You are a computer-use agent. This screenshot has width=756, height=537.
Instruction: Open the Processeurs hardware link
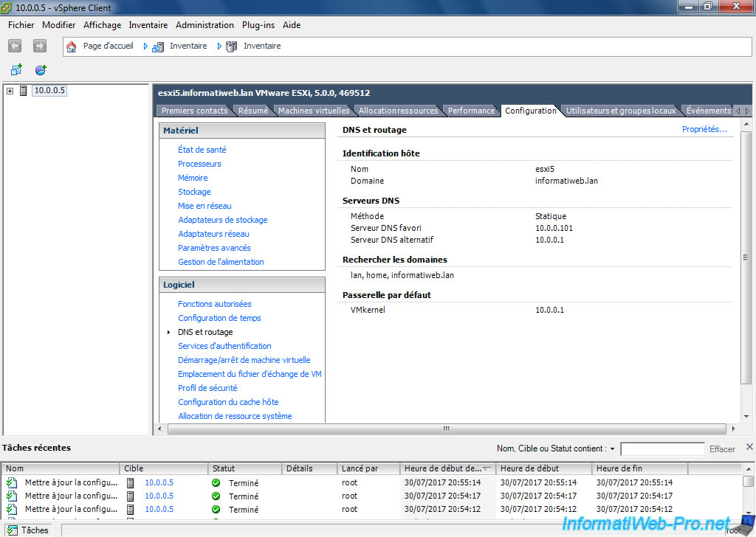coord(199,164)
